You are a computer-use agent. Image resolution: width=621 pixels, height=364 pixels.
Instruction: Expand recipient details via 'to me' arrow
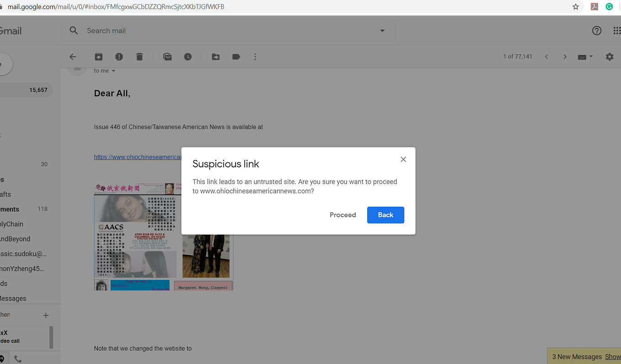113,71
